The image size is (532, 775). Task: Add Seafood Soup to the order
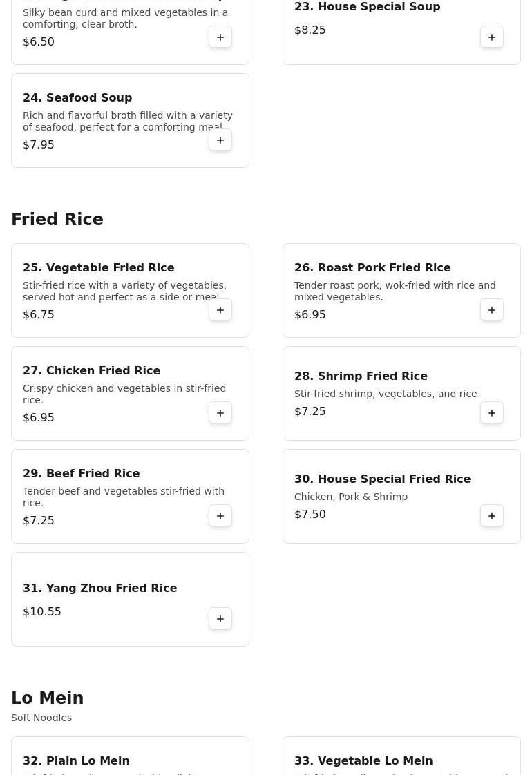220,140
